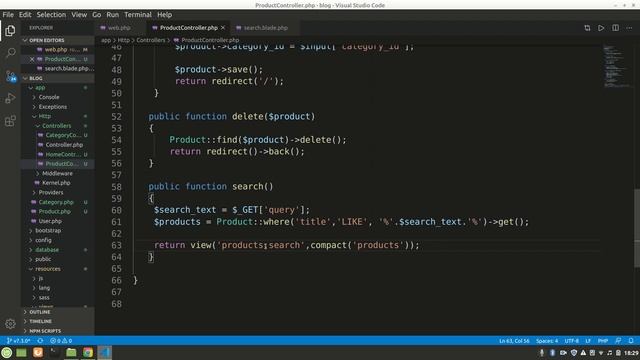
Task: Open Controller.php in the file tree
Action: click(64, 145)
